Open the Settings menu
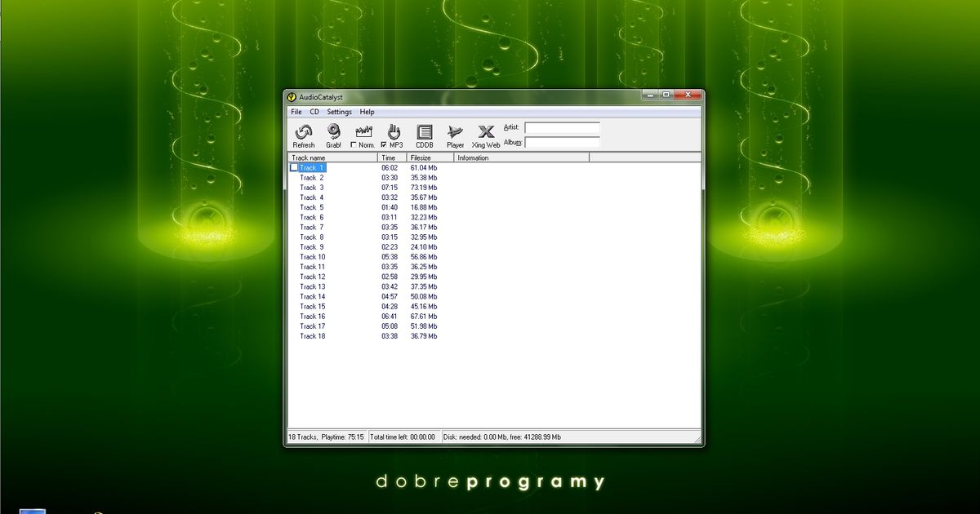980x514 pixels. coord(339,112)
